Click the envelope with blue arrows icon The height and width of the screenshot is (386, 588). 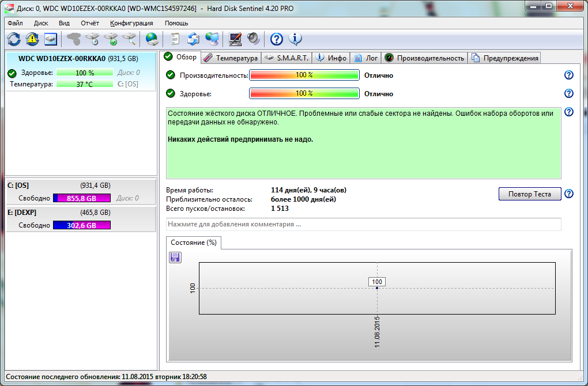click(x=194, y=39)
